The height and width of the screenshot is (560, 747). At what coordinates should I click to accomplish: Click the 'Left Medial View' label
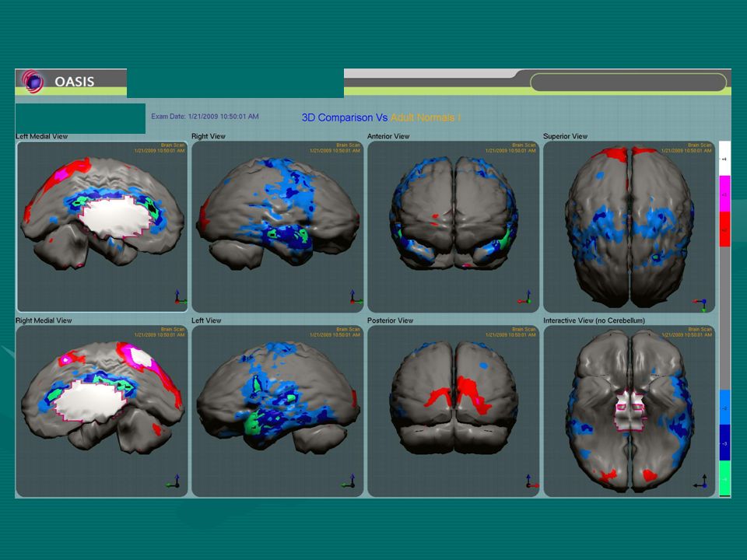[42, 136]
